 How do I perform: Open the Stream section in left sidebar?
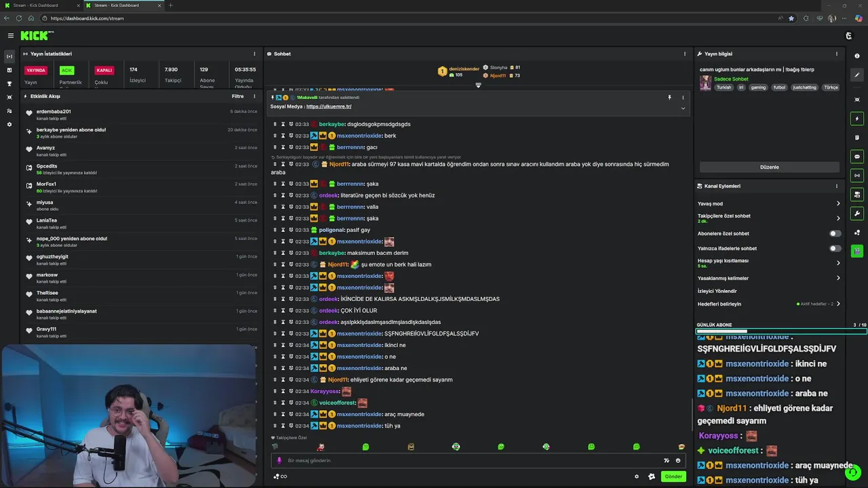click(9, 56)
